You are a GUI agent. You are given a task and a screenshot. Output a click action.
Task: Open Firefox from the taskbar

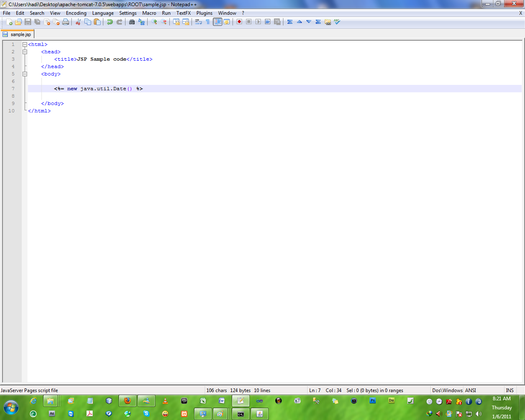tap(128, 401)
